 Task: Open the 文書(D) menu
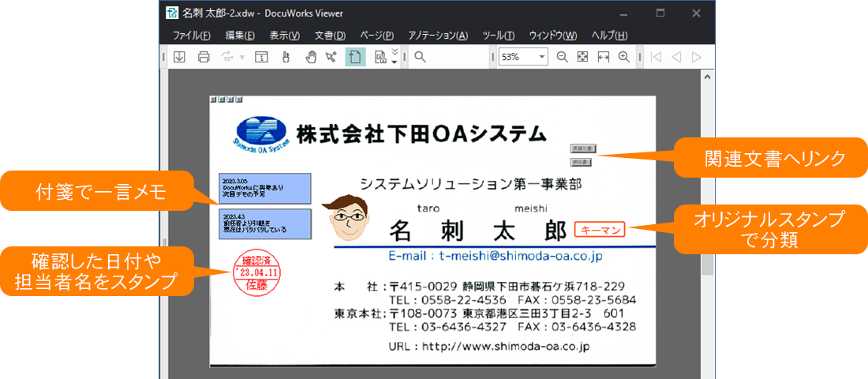tap(330, 36)
